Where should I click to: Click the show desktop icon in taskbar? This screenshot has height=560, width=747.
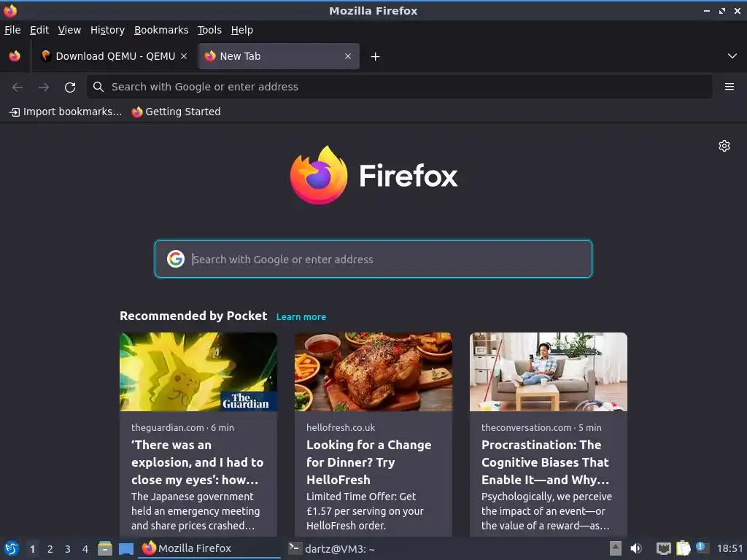126,549
